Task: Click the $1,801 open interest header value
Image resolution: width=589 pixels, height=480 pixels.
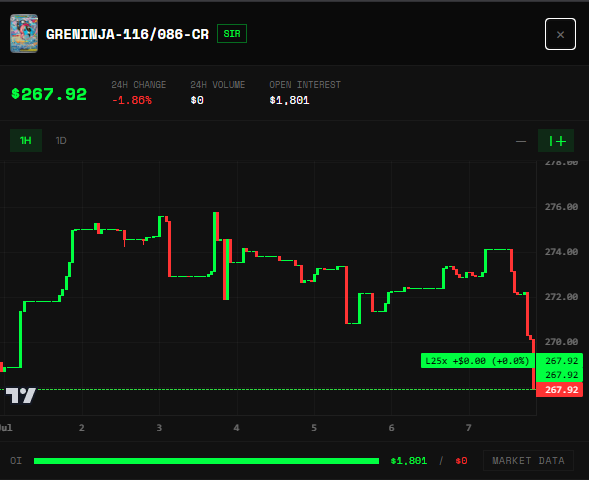Action: [289, 100]
